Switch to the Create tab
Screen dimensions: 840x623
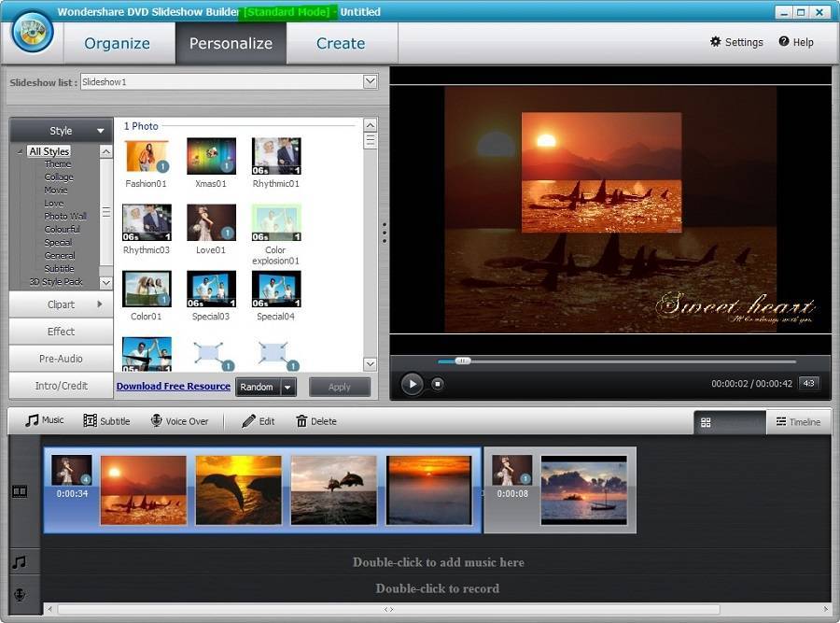(x=341, y=43)
